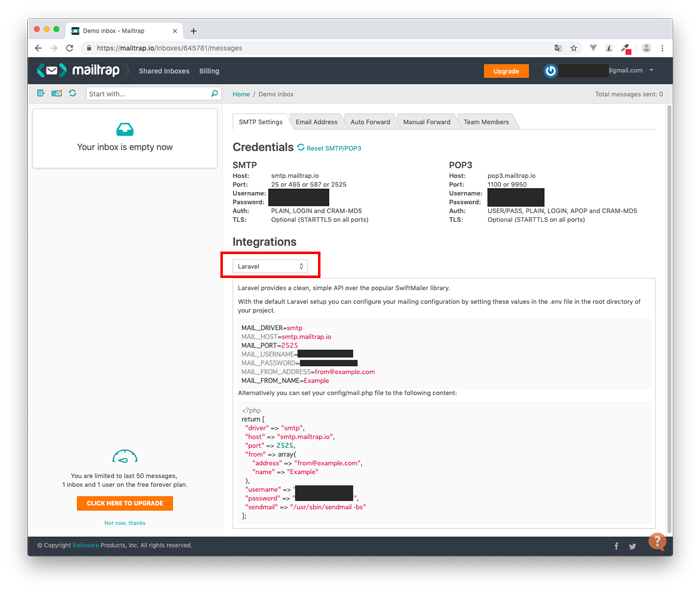The image size is (700, 592).
Task: Click from@example.com in env config
Action: (345, 371)
